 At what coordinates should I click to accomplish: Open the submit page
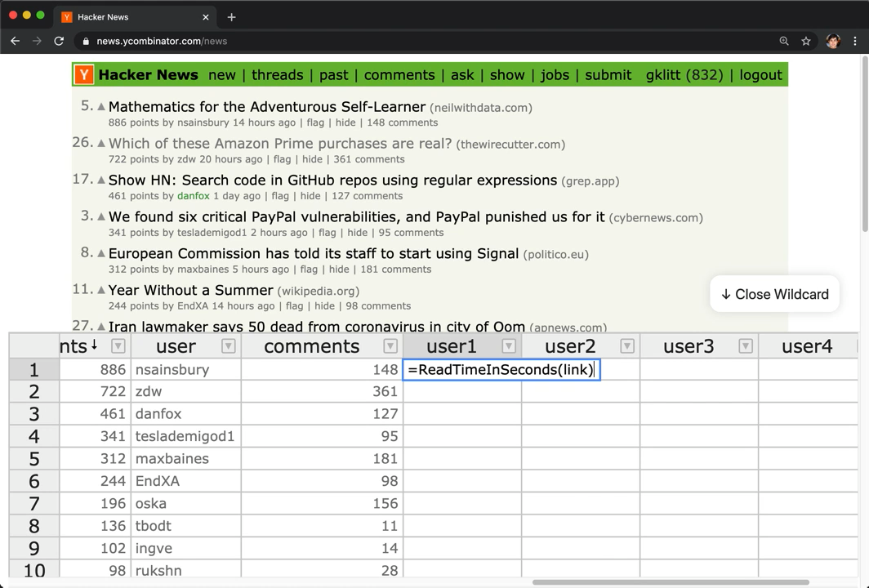coord(608,75)
